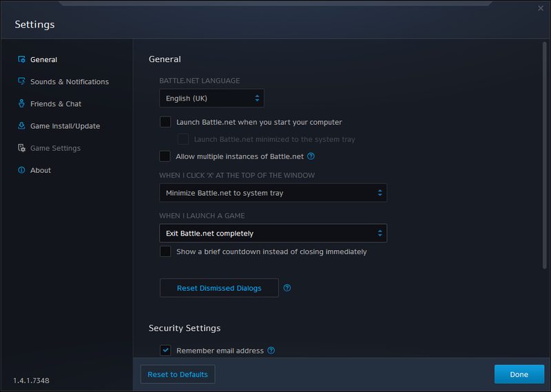
Task: Click Reset Dismissed Dialogs button
Action: (x=219, y=288)
